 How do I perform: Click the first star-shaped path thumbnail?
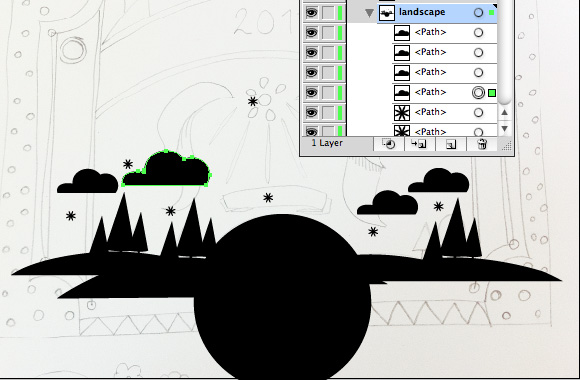coord(402,112)
